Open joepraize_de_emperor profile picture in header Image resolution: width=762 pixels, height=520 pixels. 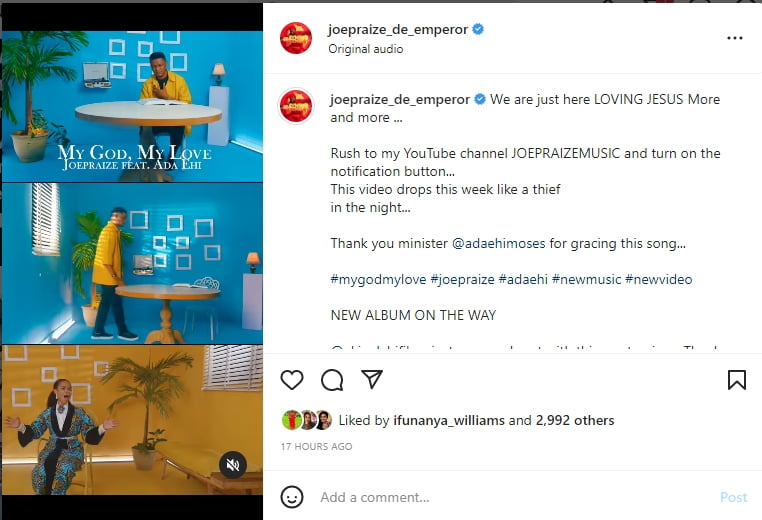click(295, 38)
